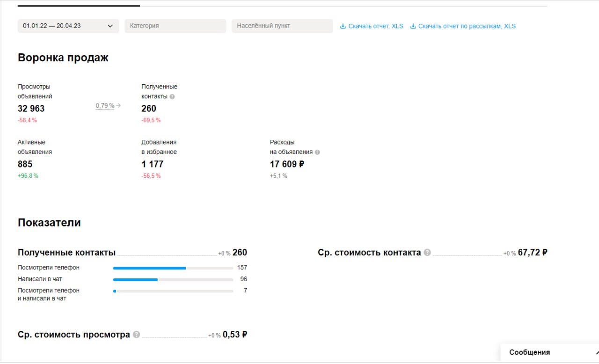This screenshot has height=364, width=599.
Task: Click the 0,79 % conversion rate value
Action: point(105,106)
